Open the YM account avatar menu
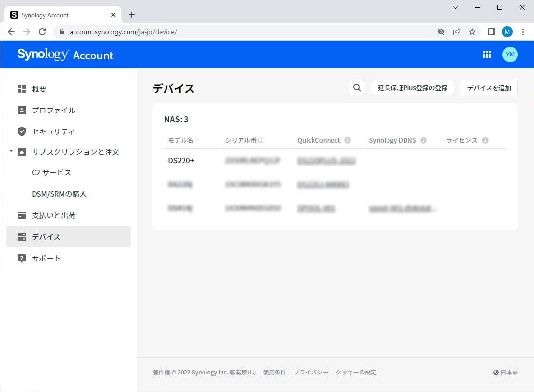 [x=510, y=55]
